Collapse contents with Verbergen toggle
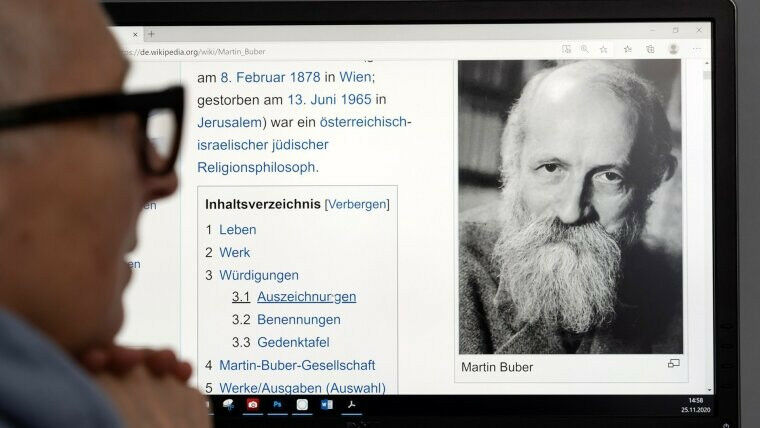Viewport: 760px width, 428px height. coord(357,204)
